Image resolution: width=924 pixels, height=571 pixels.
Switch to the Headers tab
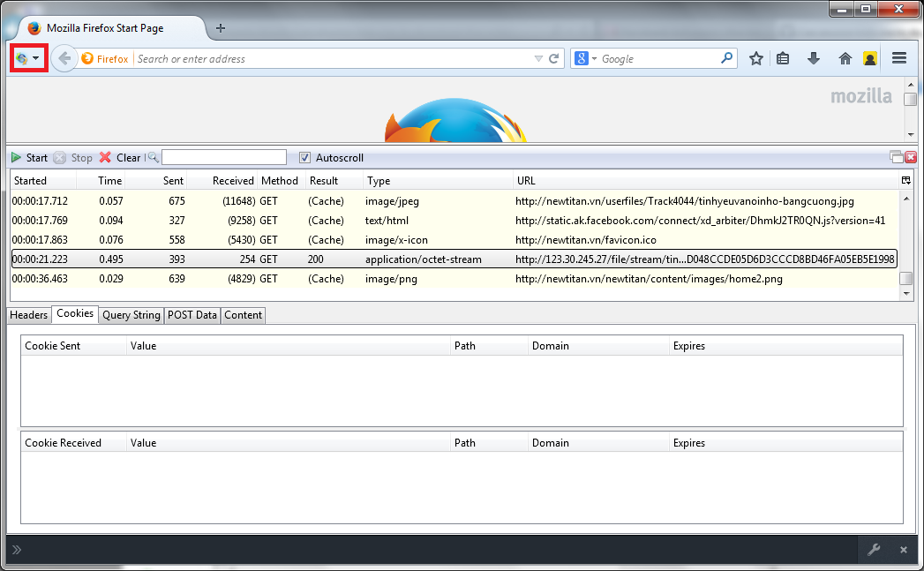29,315
